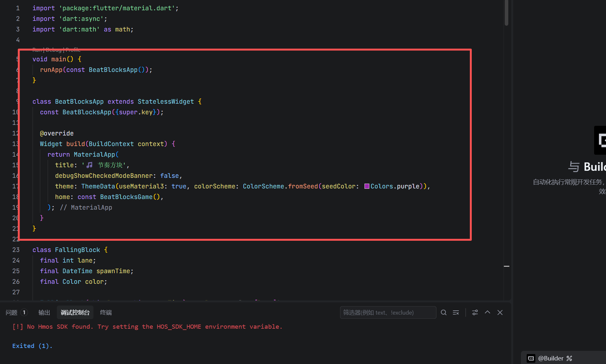Click the 'return MaterialApp(' line
Screen dimensions: 606x364
pos(83,154)
